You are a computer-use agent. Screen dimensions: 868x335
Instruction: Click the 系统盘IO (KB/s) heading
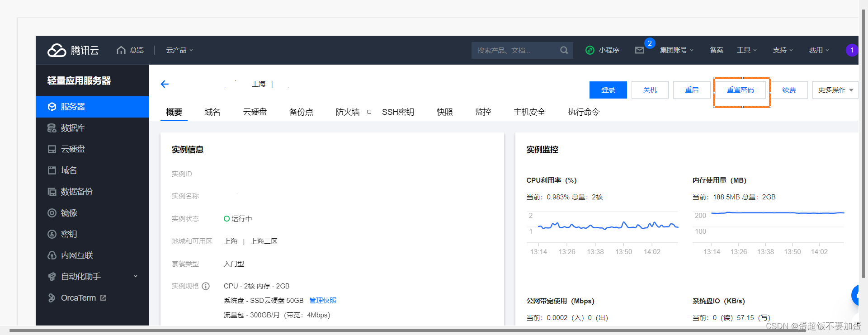tap(719, 301)
